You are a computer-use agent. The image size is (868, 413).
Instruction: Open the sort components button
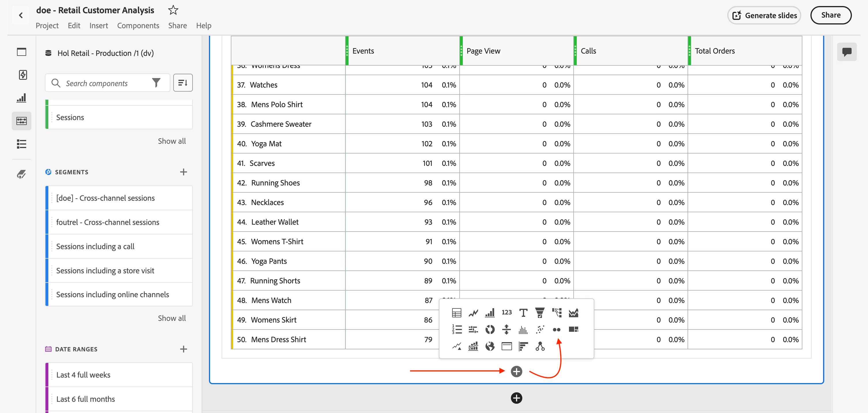click(x=183, y=83)
